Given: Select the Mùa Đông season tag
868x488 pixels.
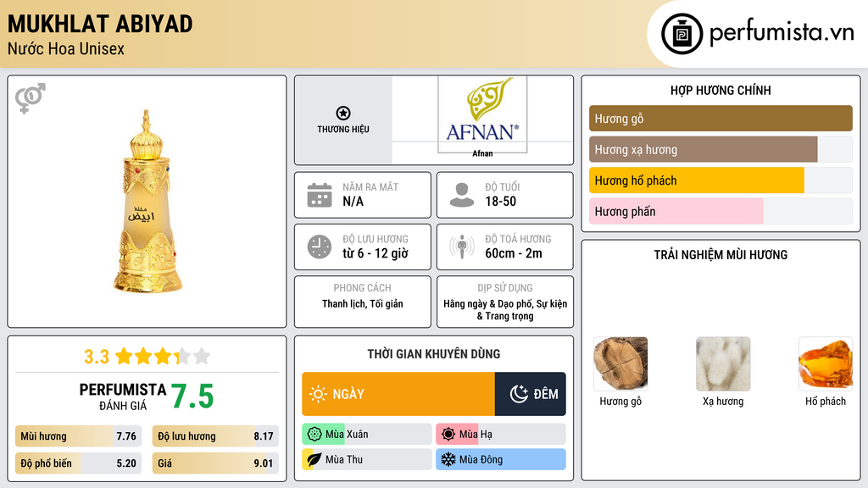Looking at the screenshot, I should pos(499,460).
